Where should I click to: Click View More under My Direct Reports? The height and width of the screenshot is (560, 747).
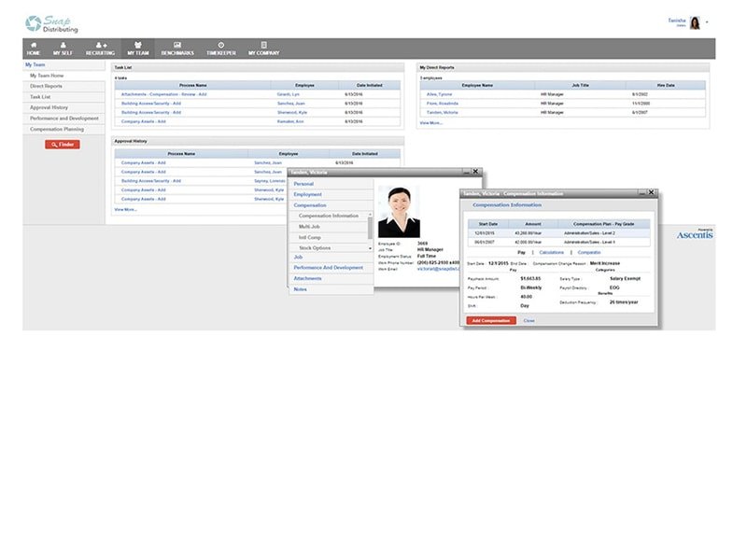tap(430, 123)
